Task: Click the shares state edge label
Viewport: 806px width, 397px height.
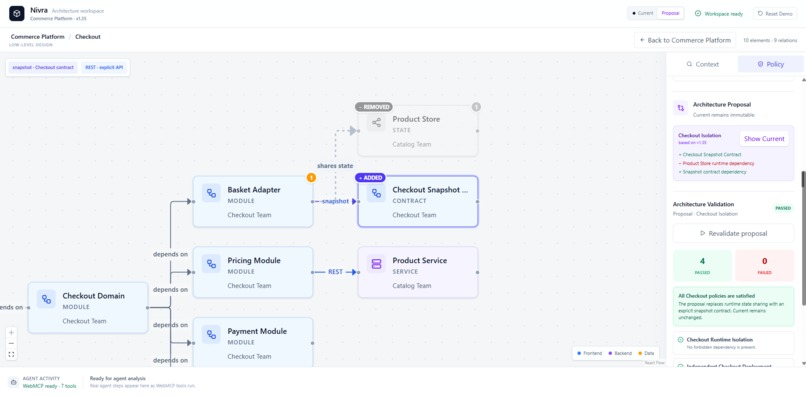Action: 335,166
